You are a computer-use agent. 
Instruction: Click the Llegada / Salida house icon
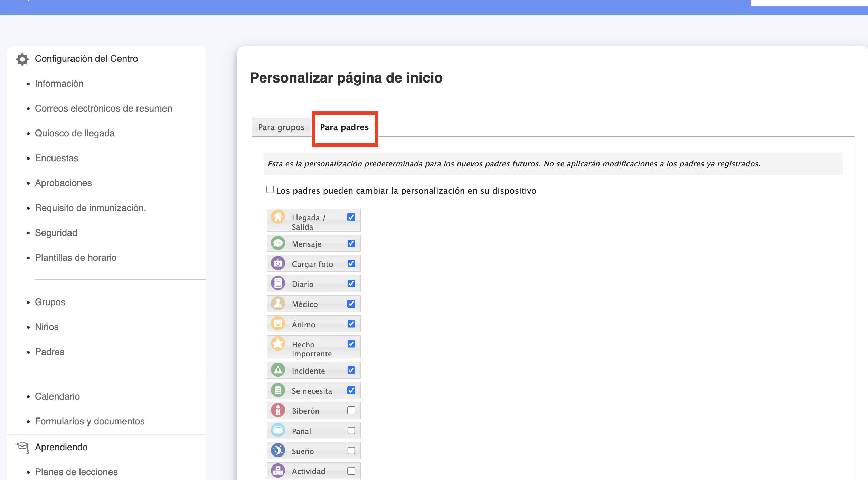point(278,217)
